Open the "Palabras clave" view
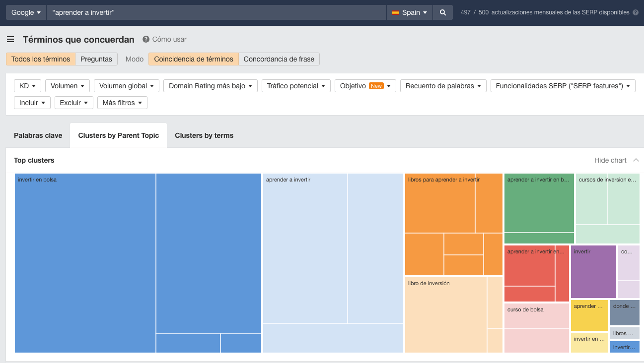 point(38,135)
